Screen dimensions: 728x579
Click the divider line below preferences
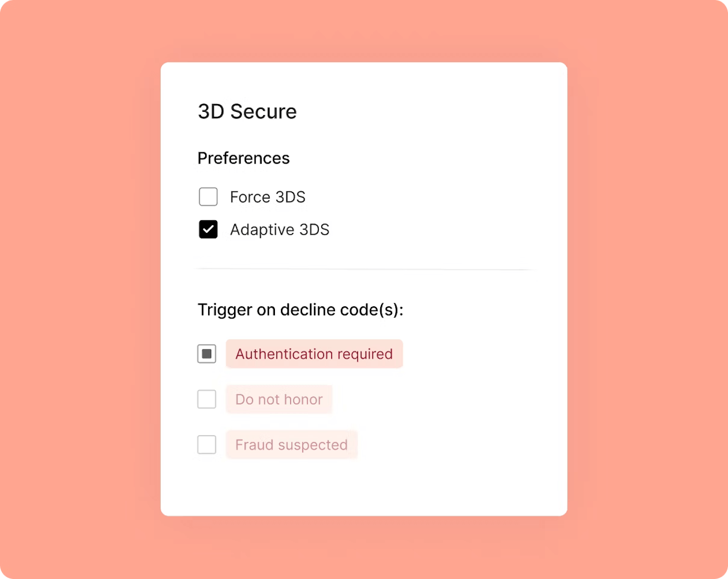pyautogui.click(x=363, y=267)
